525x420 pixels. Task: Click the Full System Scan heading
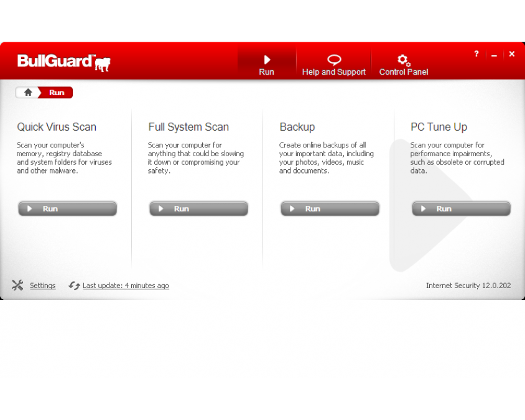tap(188, 127)
